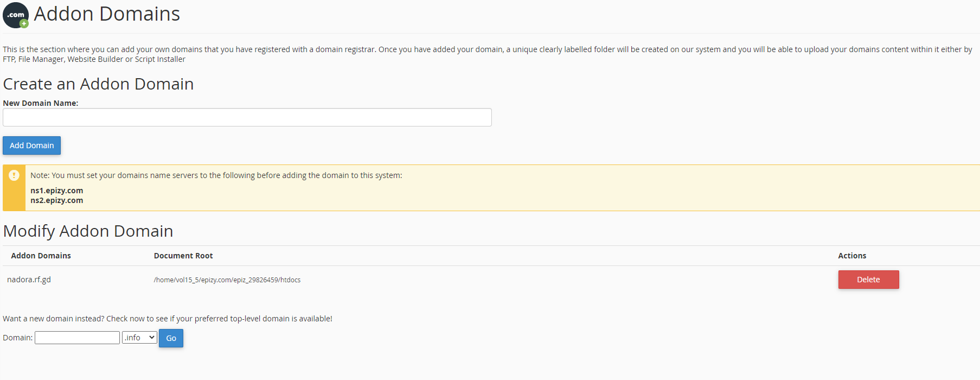The width and height of the screenshot is (980, 380).
Task: Click the yellow exclamation warning icon
Action: tap(14, 175)
